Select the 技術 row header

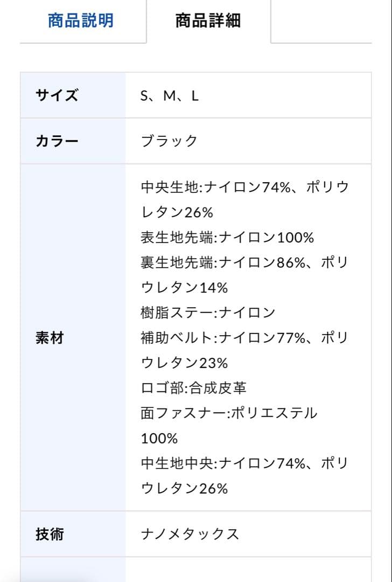pyautogui.click(x=48, y=535)
